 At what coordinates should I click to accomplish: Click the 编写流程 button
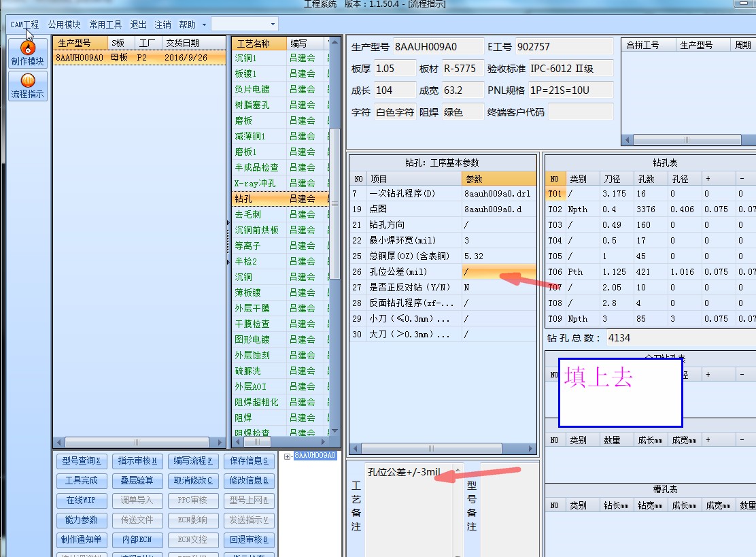coord(193,461)
